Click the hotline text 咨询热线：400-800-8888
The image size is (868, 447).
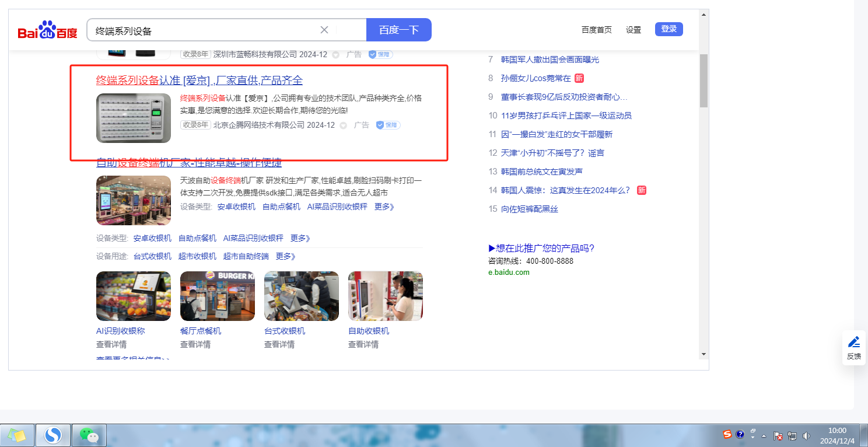[x=531, y=261]
